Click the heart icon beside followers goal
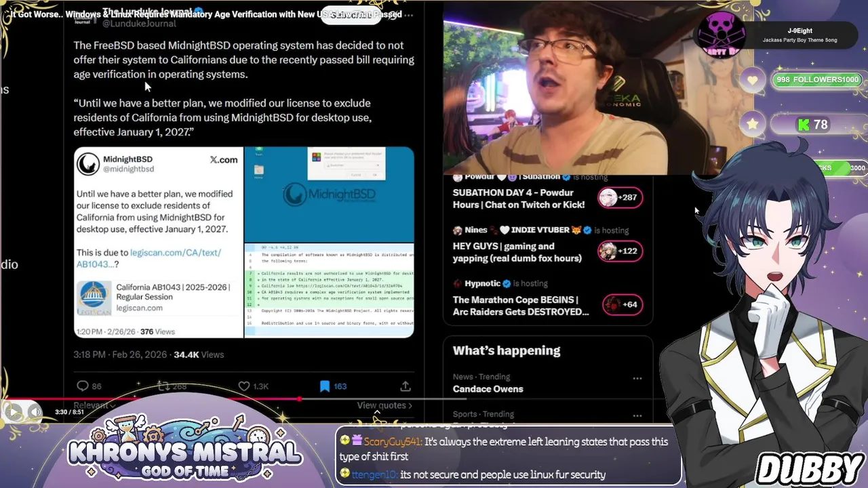Image resolution: width=868 pixels, height=488 pixels. pyautogui.click(x=753, y=81)
